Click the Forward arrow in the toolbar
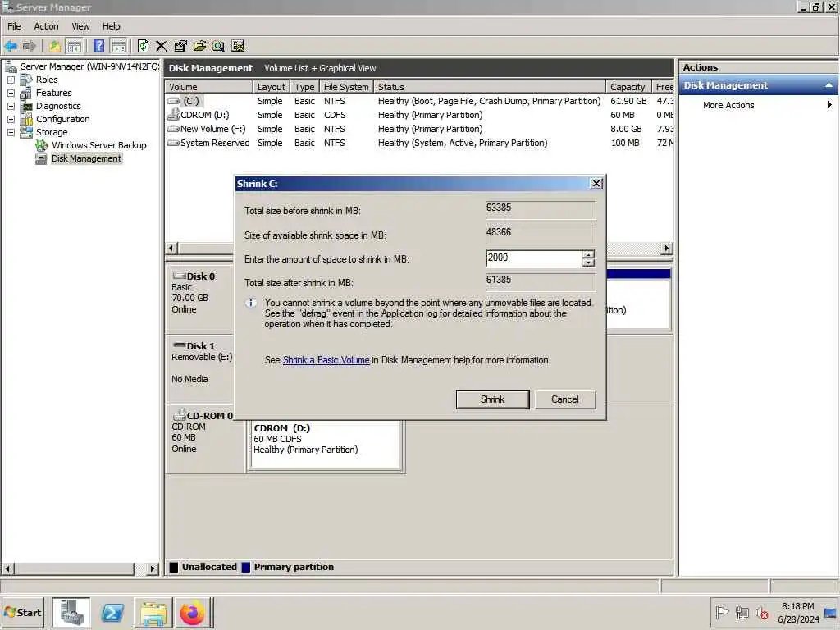The image size is (840, 630). pos(29,46)
